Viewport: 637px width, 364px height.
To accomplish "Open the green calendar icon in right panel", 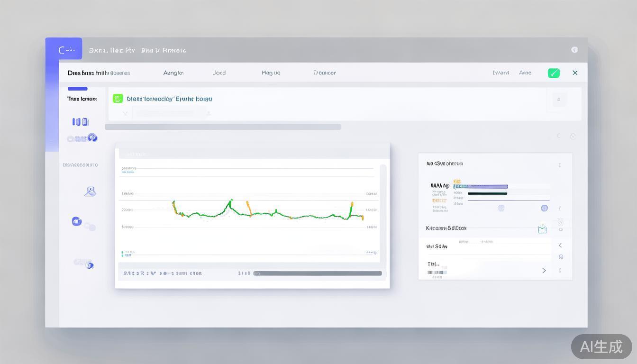I will (542, 229).
